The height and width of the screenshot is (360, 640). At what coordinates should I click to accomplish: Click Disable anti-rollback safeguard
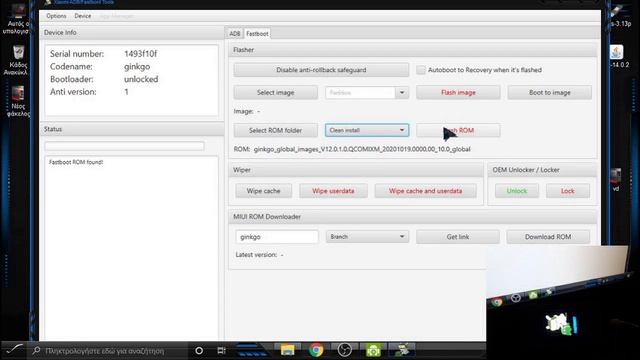pyautogui.click(x=321, y=70)
